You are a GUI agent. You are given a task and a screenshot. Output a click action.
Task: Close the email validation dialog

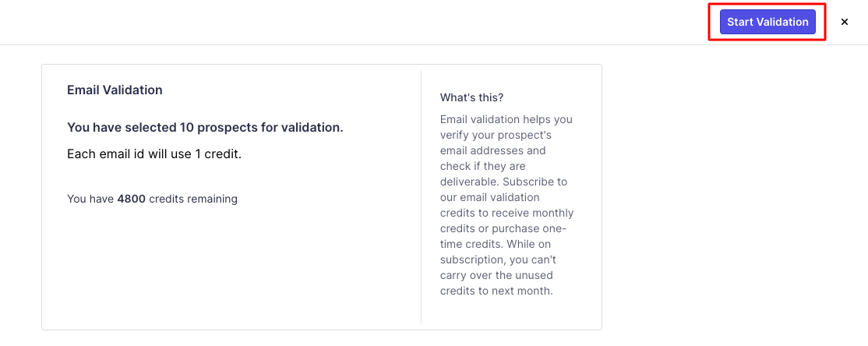click(844, 22)
